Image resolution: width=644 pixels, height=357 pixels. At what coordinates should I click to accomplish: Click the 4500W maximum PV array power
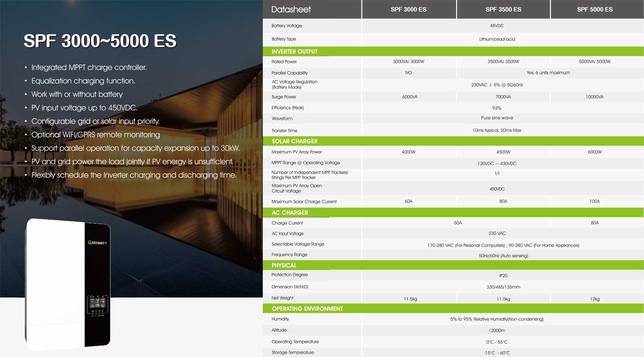coord(503,152)
